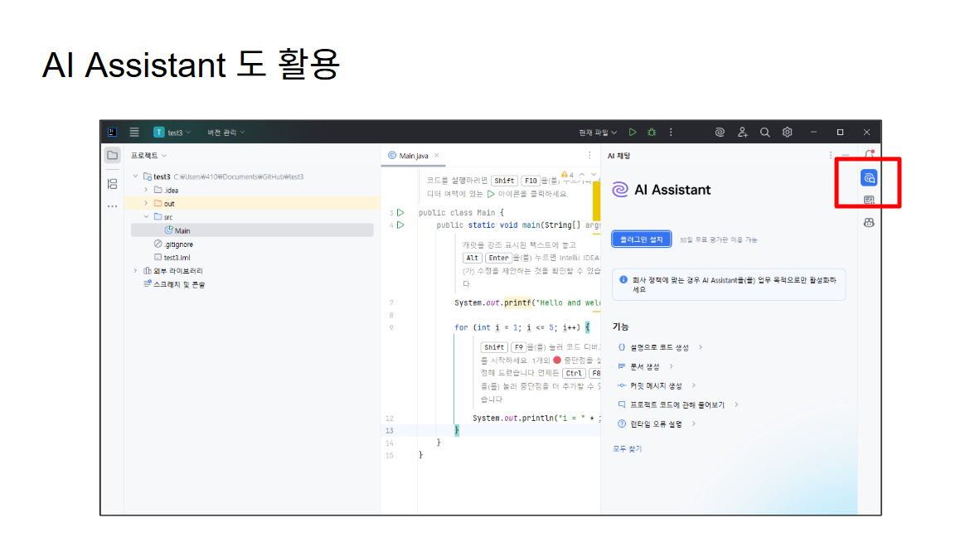This screenshot has width=980, height=542.
Task: Open more run actions in title bar
Action: coord(672,133)
